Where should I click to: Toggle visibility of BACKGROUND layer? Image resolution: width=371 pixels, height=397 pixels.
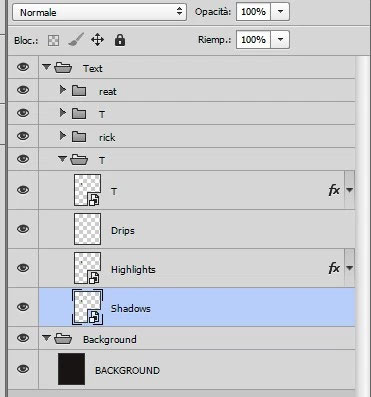point(23,369)
